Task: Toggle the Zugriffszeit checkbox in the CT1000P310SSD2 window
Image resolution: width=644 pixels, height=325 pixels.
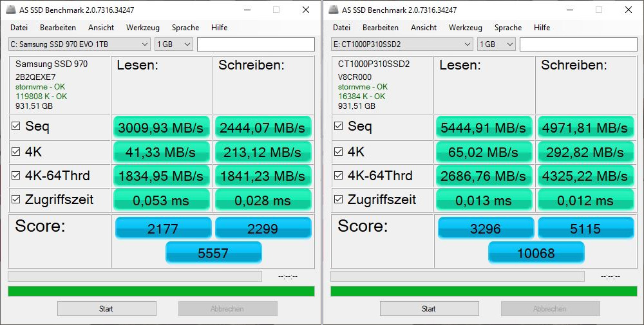Action: (339, 200)
